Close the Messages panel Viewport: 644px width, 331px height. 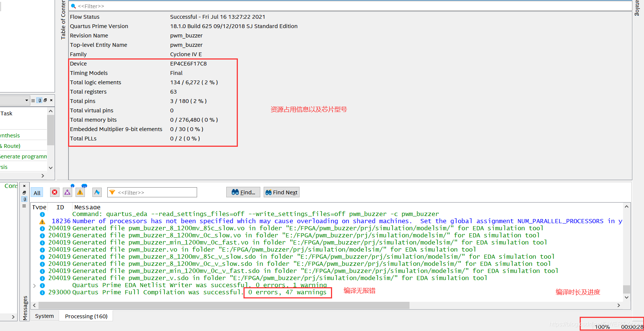24,186
